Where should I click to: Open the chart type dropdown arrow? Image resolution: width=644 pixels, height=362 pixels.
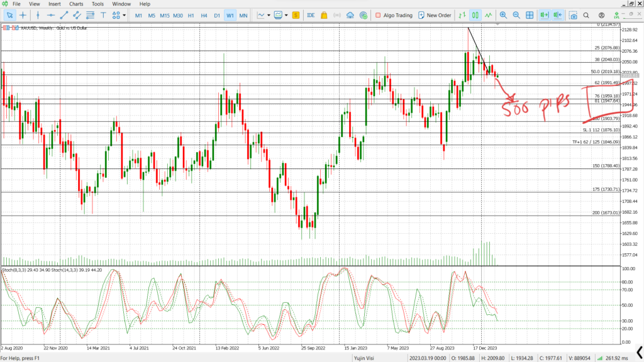pos(269,15)
